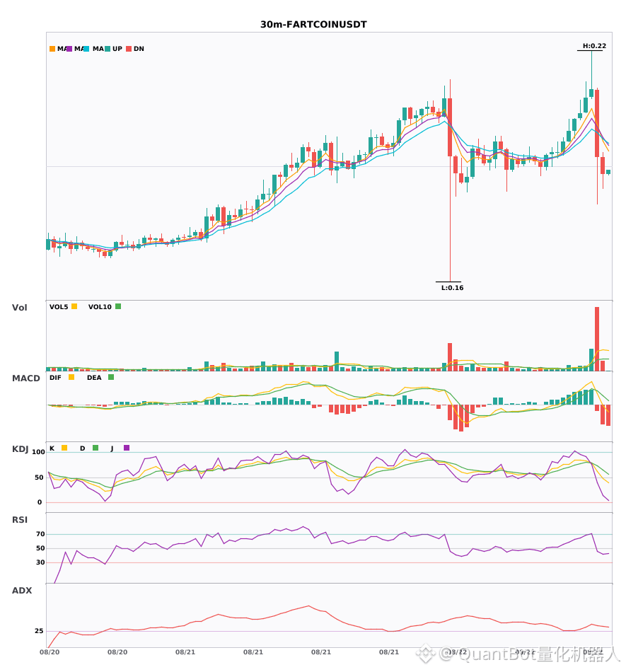626x672 pixels.
Task: Click the KDJ axis value 50
Action: tap(40, 477)
